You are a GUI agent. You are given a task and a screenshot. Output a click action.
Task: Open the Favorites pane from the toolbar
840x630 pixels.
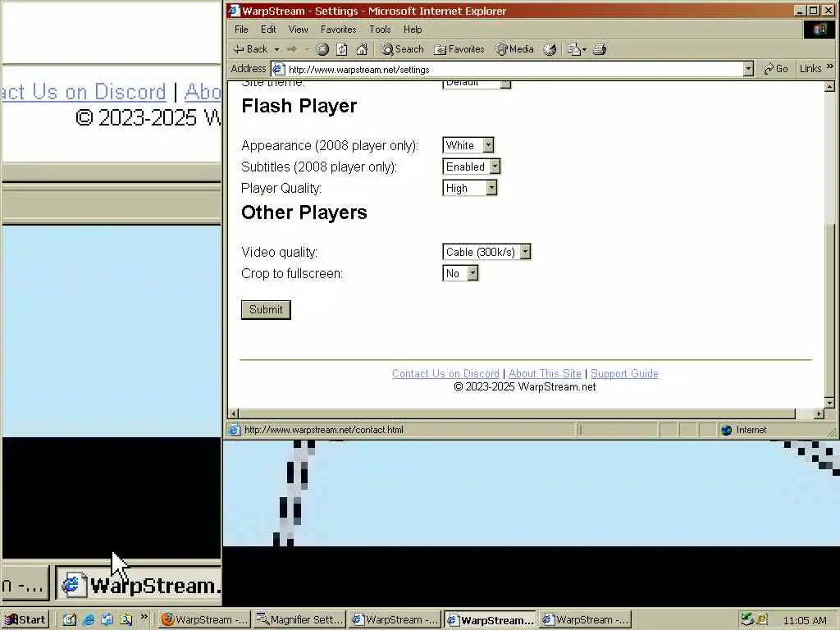[x=459, y=49]
